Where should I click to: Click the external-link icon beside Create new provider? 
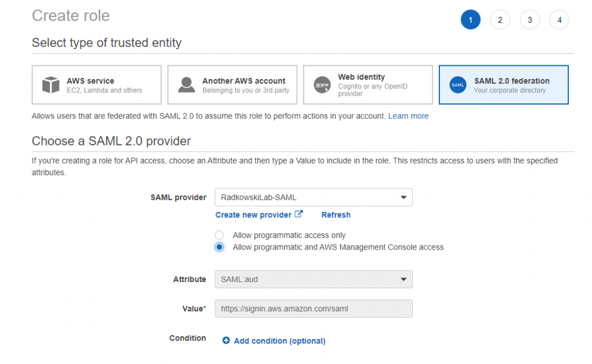click(x=299, y=214)
